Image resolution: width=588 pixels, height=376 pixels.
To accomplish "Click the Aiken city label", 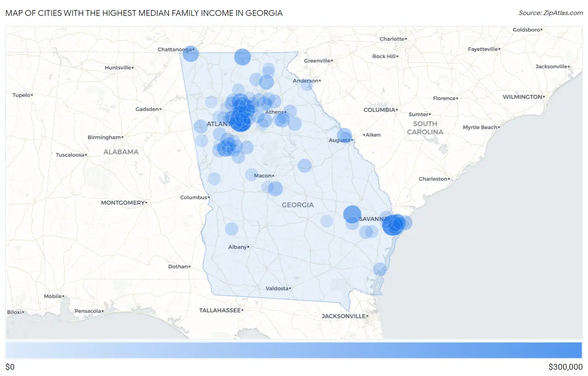I will [x=372, y=135].
